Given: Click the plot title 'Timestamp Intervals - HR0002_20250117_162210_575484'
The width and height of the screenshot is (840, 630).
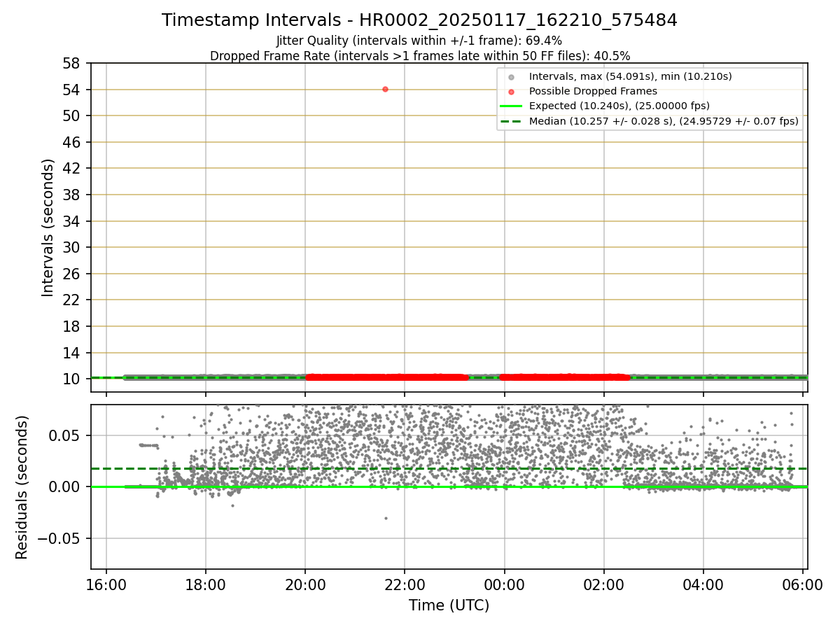Looking at the screenshot, I should [419, 20].
